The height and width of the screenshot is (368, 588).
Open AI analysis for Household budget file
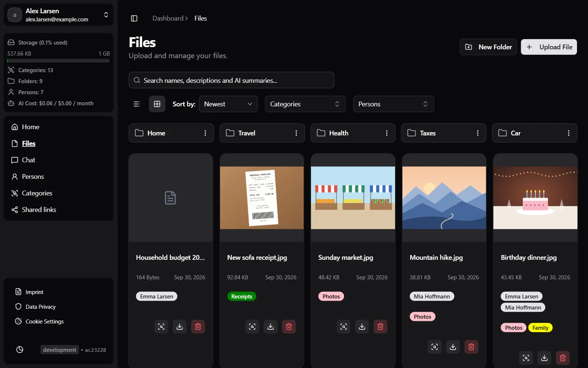pos(161,326)
